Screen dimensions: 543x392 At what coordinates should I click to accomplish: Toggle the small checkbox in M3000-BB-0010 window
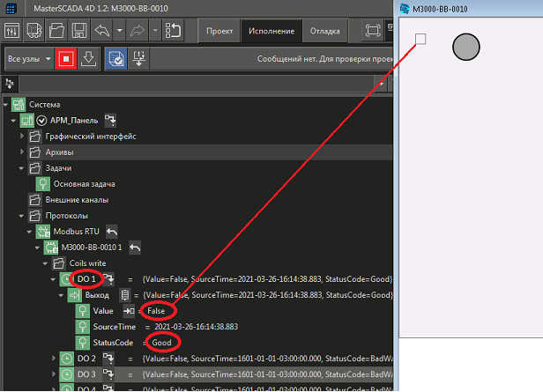click(420, 39)
